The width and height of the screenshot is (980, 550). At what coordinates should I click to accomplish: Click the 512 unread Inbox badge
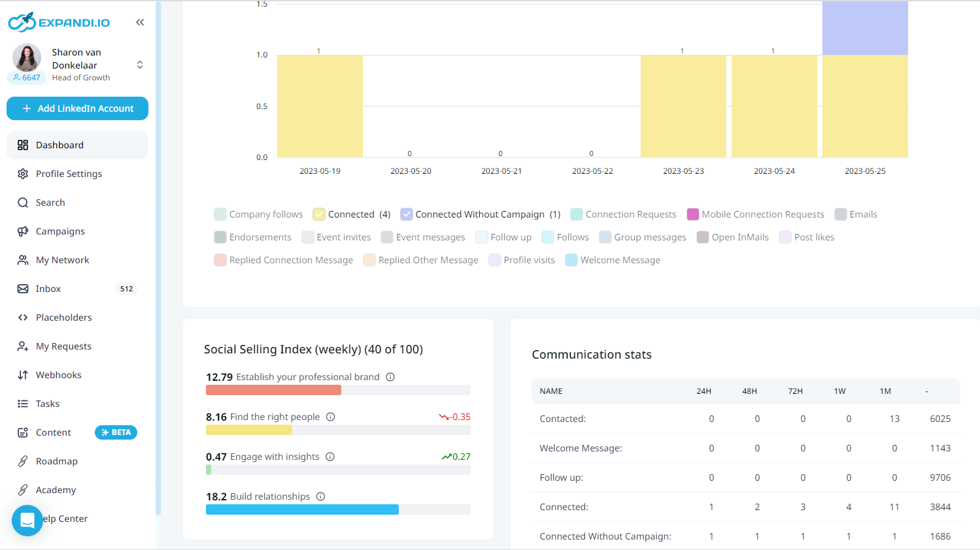127,289
